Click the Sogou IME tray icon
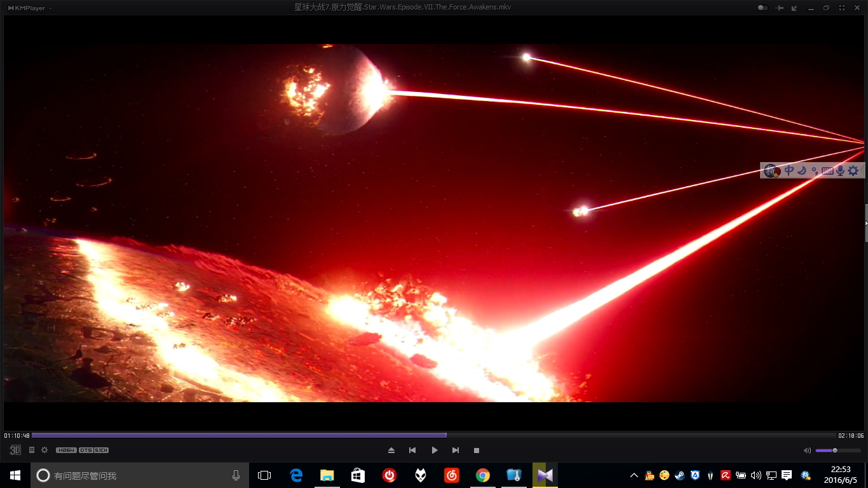This screenshot has width=868, height=488. pyautogui.click(x=806, y=475)
